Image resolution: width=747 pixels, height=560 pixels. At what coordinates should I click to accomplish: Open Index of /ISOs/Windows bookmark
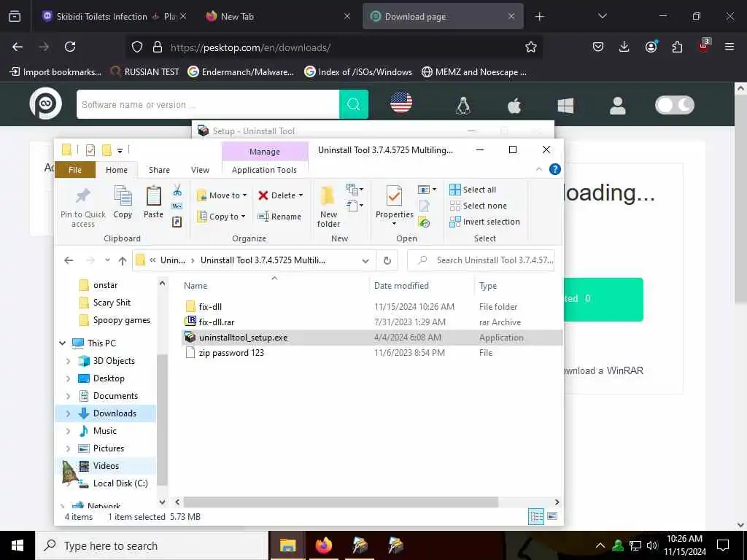point(358,72)
